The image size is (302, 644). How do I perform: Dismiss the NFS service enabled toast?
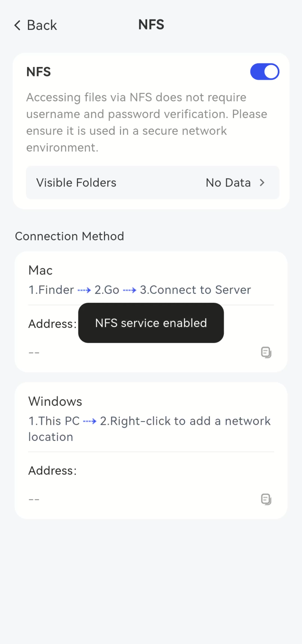tap(151, 323)
